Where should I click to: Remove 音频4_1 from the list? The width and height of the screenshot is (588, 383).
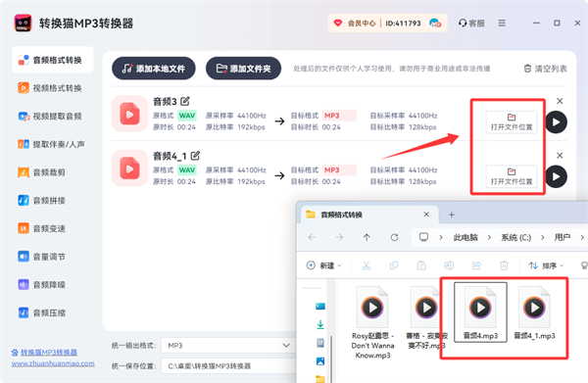click(560, 155)
